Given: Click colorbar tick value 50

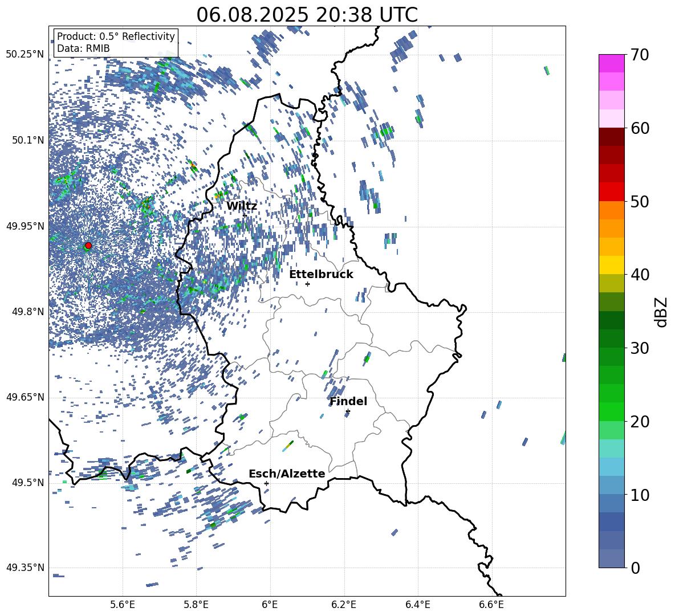Looking at the screenshot, I should (640, 201).
